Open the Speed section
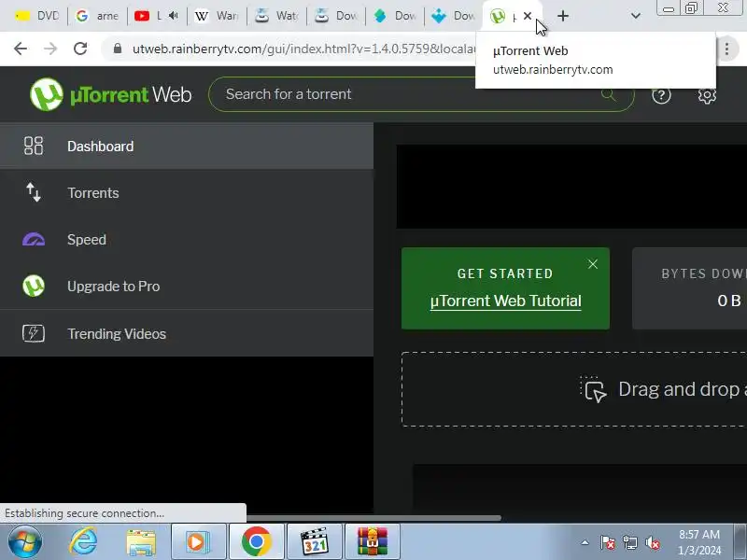The width and height of the screenshot is (747, 560). point(187,240)
